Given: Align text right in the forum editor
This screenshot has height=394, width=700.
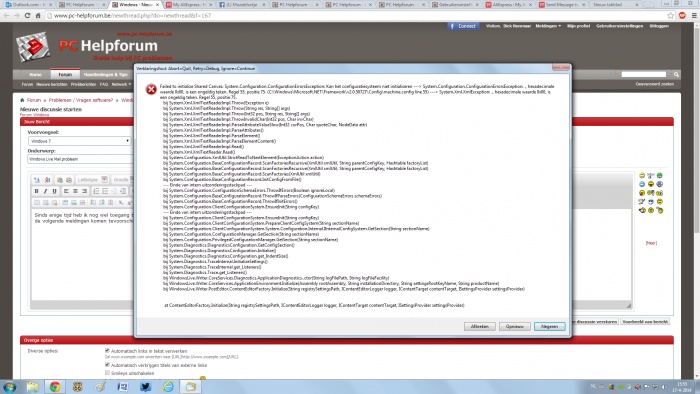Looking at the screenshot, I should pos(84,191).
